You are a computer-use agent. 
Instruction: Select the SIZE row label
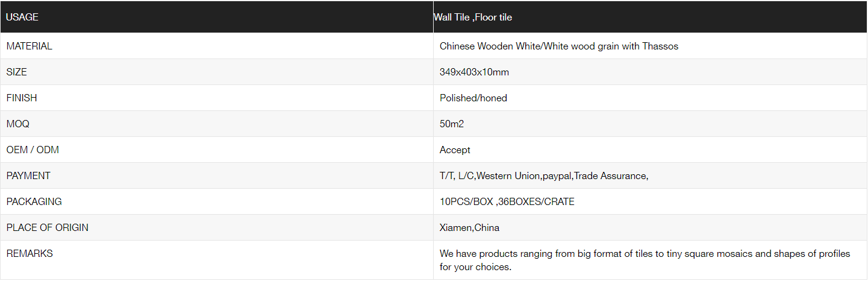17,72
